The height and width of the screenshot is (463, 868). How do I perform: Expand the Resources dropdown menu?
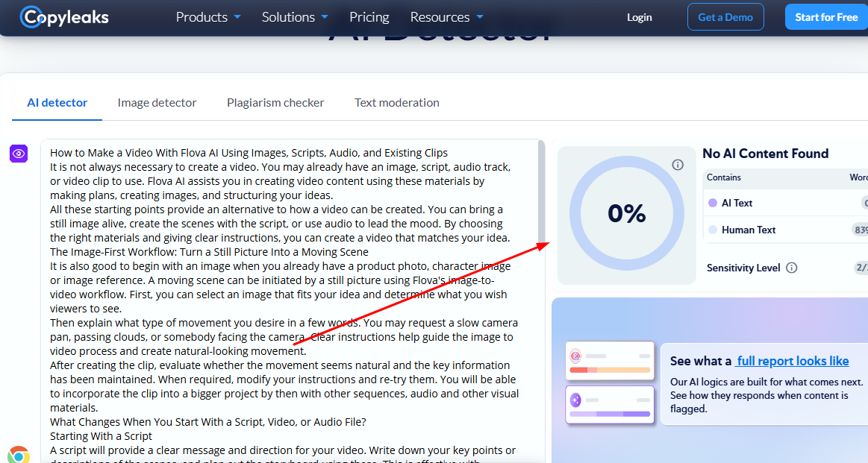pos(447,17)
